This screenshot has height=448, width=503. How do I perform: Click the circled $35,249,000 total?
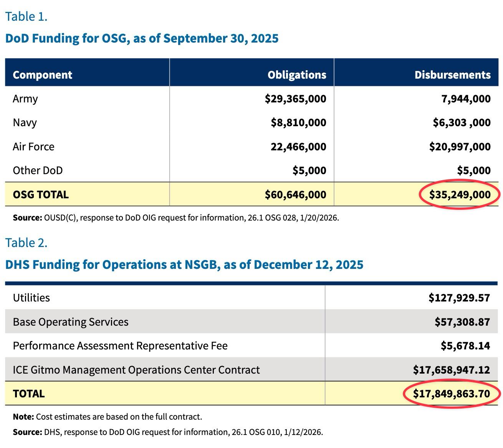[x=460, y=194]
